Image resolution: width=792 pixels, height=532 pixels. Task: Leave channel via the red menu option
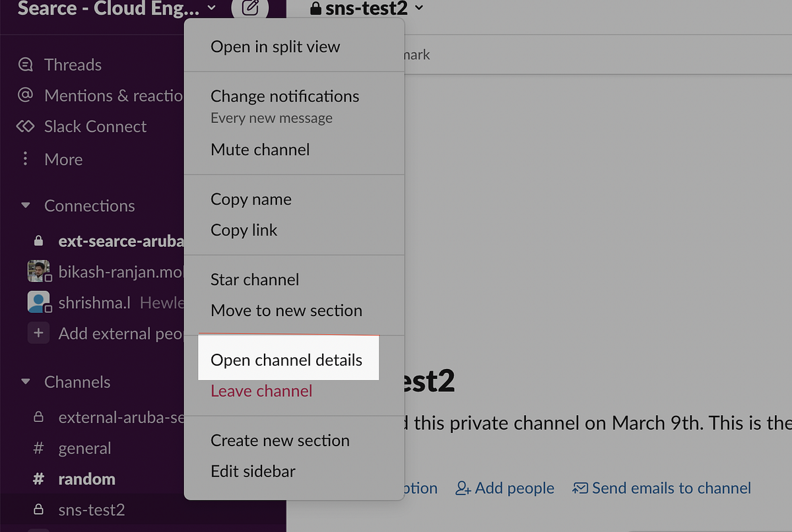(x=261, y=391)
